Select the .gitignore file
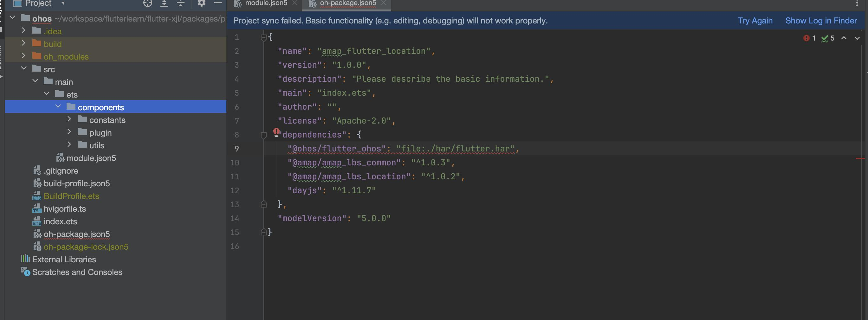 click(61, 171)
